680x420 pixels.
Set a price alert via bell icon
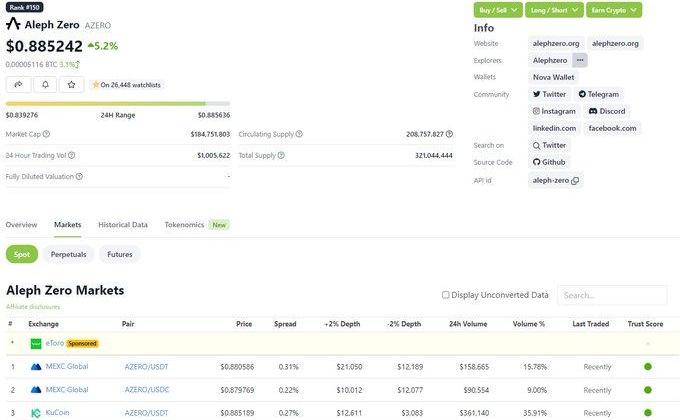coord(46,85)
